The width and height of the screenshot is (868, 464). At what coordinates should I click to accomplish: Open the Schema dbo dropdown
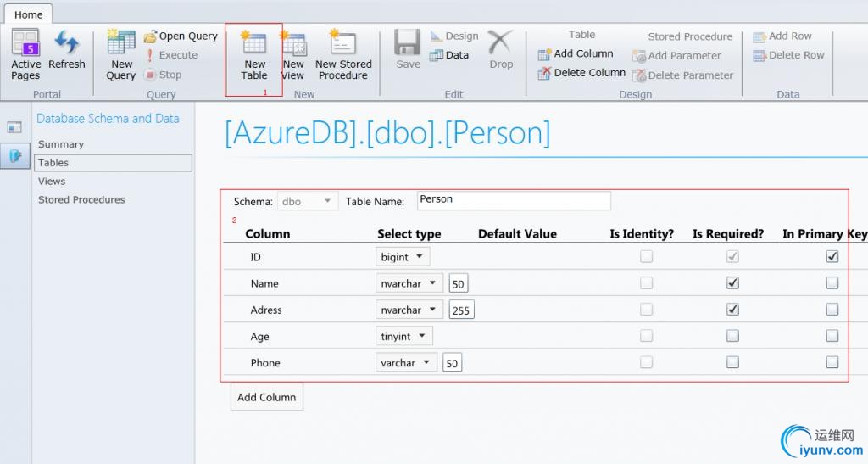point(307,202)
